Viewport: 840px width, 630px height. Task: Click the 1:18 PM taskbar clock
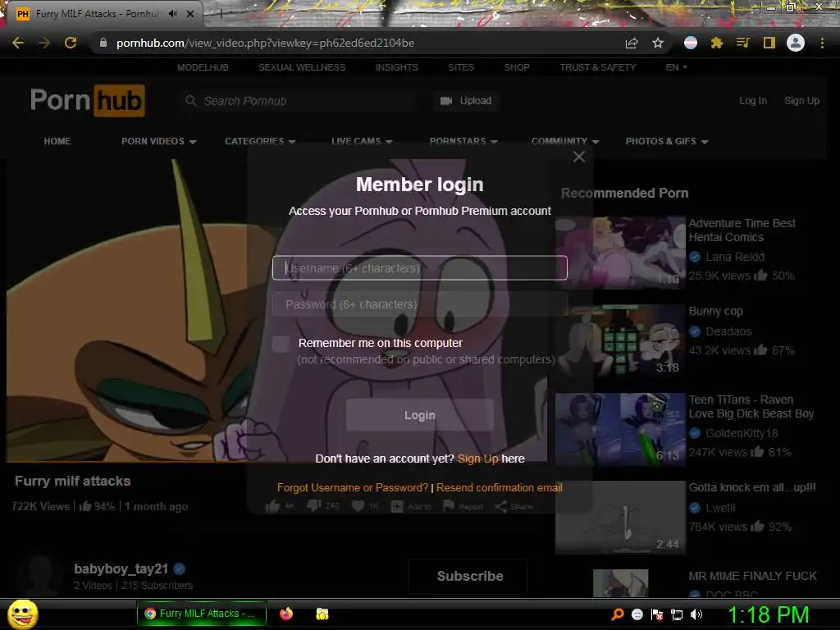pos(768,614)
